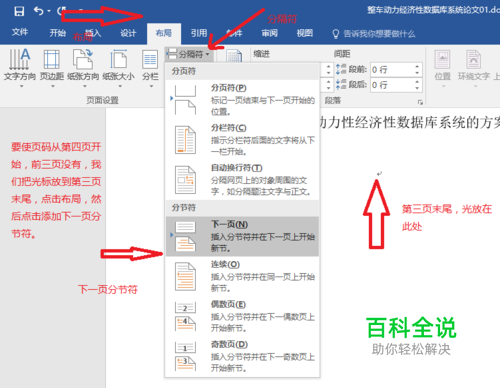Expand the 纸张方向 dropdown arrow
Viewport: 500px width, 388px height.
coord(84,86)
